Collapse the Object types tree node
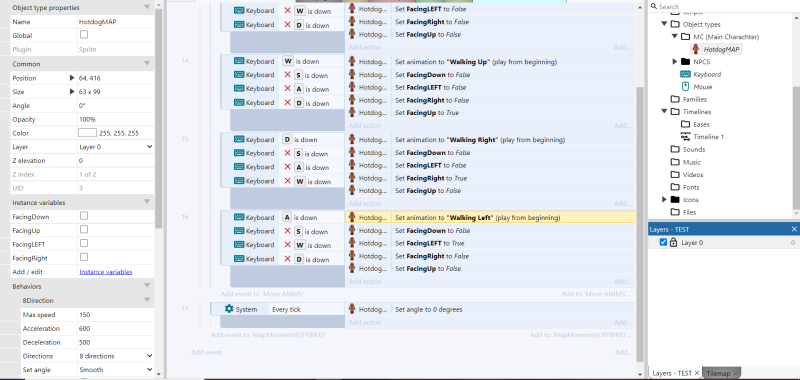The width and height of the screenshot is (800, 380). pos(664,24)
